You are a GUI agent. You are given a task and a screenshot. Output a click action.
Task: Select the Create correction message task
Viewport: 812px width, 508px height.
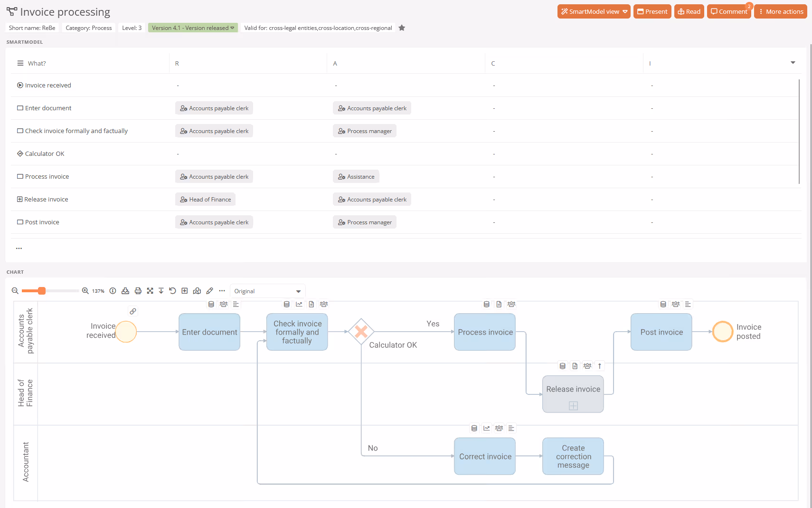pyautogui.click(x=573, y=456)
